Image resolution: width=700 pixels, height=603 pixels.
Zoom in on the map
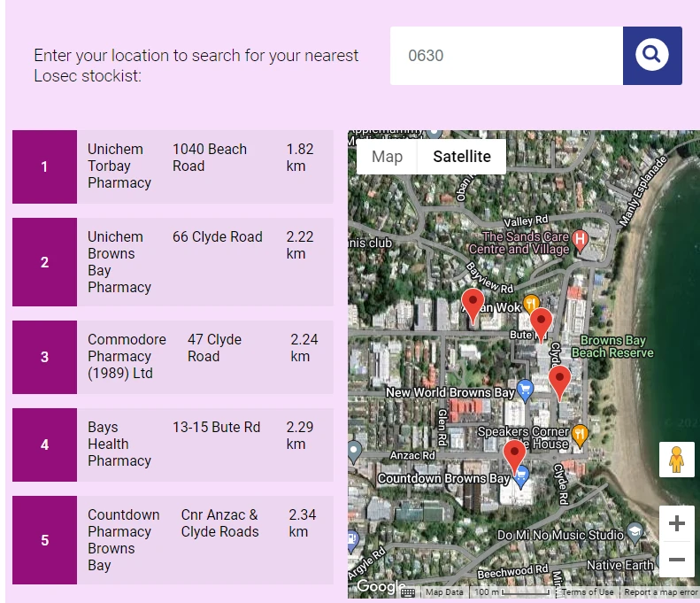pos(676,523)
